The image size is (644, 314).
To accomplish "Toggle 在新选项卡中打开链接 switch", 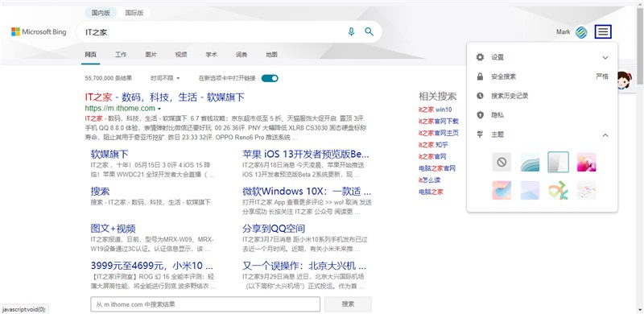I will pyautogui.click(x=270, y=78).
